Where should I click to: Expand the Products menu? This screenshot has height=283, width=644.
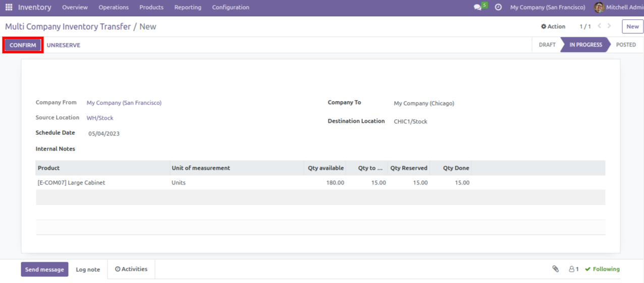(x=151, y=8)
